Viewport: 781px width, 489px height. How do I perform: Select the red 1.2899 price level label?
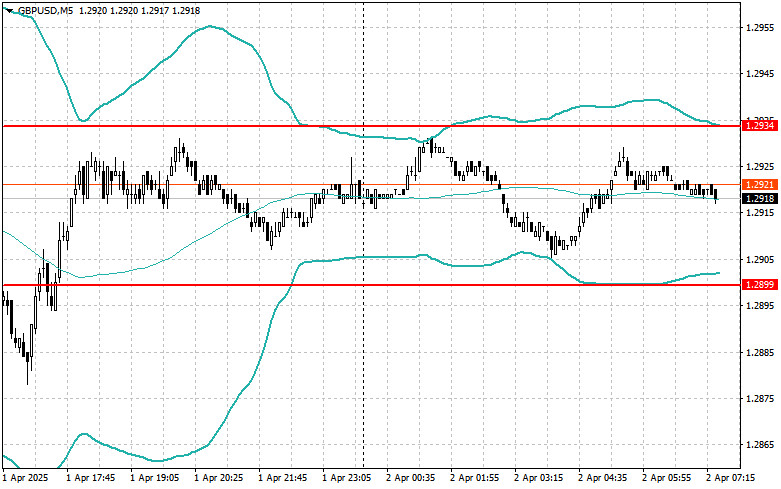(x=759, y=285)
